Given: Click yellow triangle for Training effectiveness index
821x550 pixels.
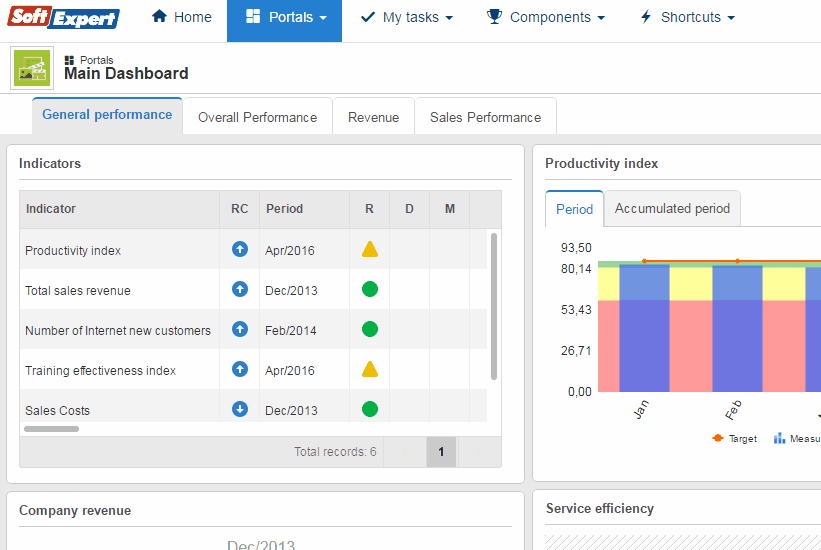Looking at the screenshot, I should pyautogui.click(x=369, y=370).
